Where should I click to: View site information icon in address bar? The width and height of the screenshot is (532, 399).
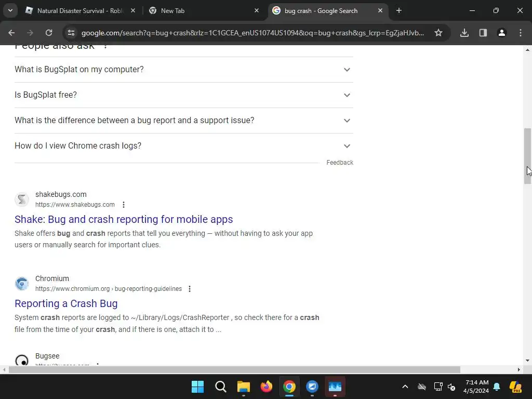[x=71, y=33]
